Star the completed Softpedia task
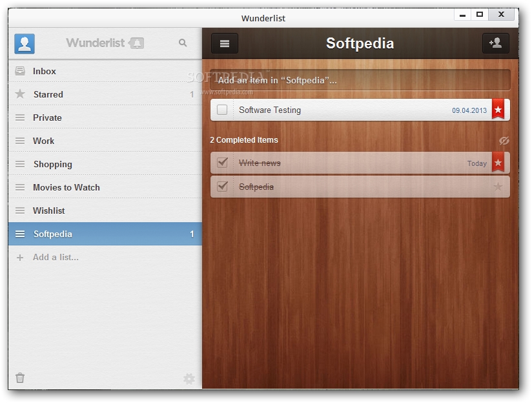 [x=498, y=187]
